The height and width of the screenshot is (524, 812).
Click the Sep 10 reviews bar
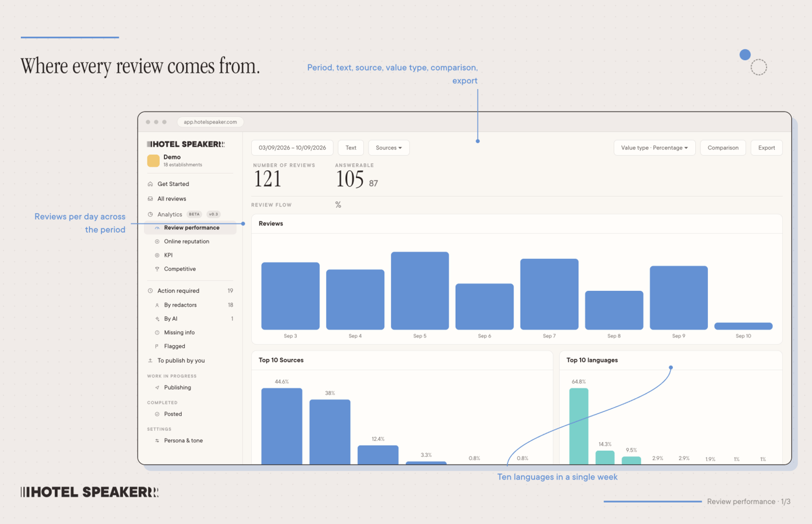click(x=743, y=326)
